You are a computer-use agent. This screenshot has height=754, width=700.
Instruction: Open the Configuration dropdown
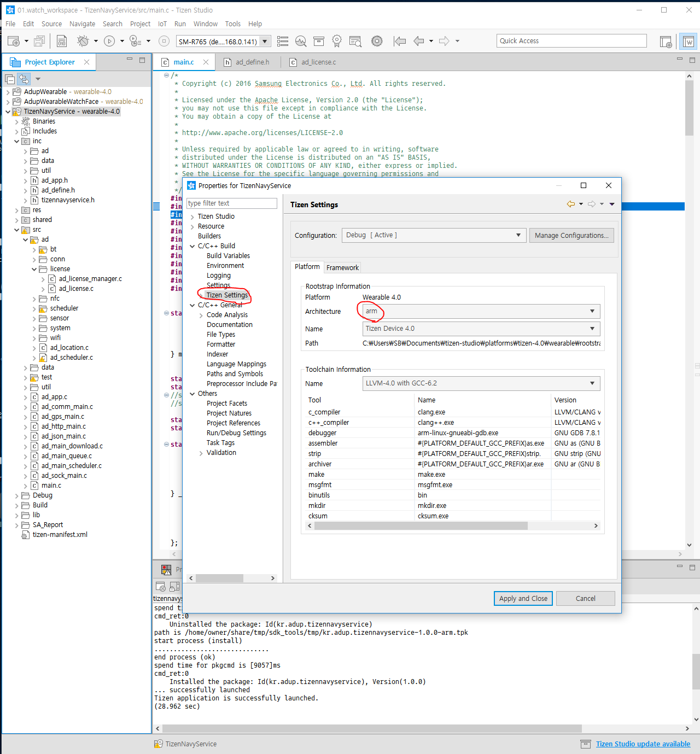click(434, 235)
